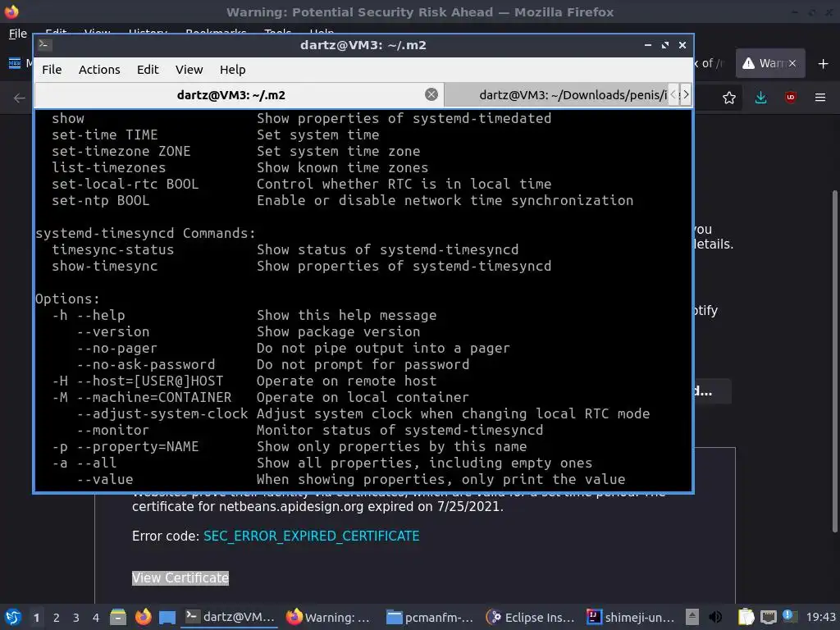
Task: Click the Firefox logo in the title bar
Action: pos(11,11)
